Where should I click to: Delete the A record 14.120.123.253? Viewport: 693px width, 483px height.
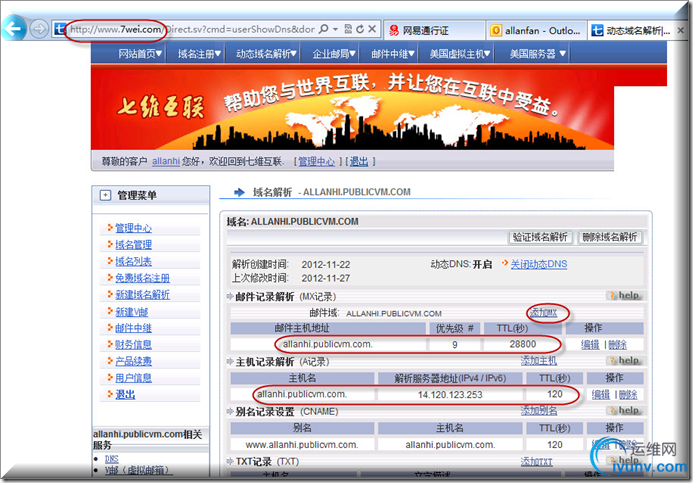pyautogui.click(x=628, y=395)
